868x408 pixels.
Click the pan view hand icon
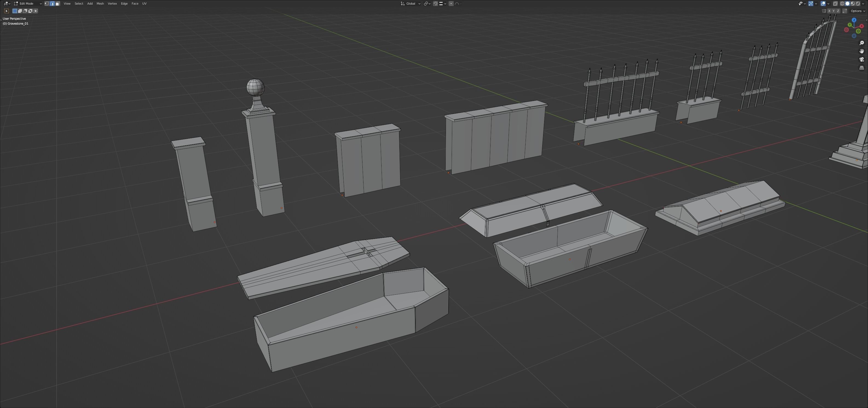pos(862,51)
